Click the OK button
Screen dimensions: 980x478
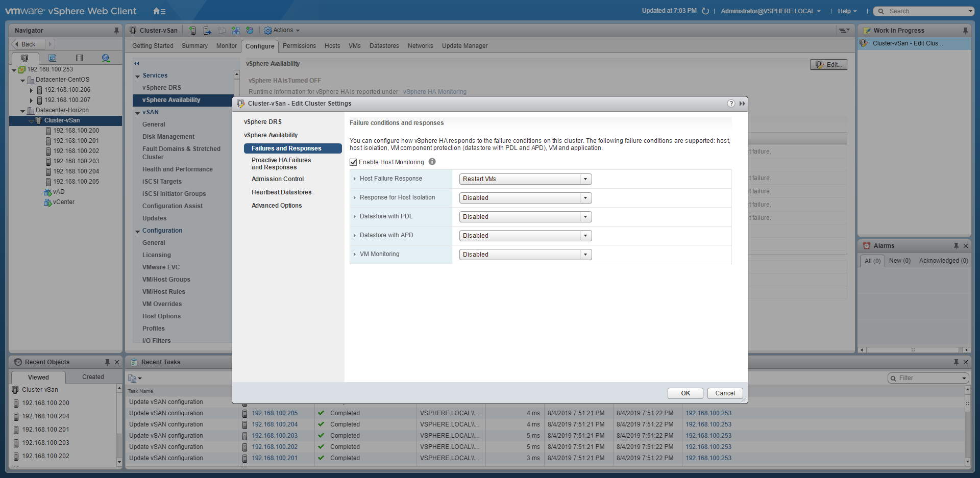coord(685,393)
